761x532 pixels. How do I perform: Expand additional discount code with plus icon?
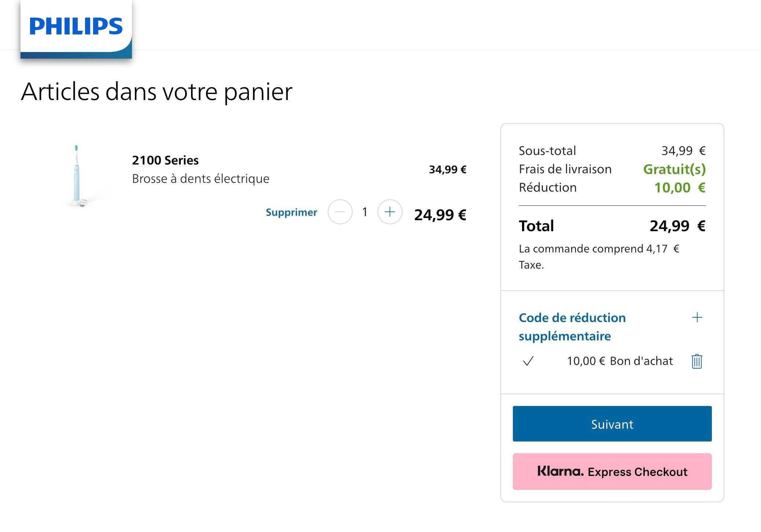697,317
